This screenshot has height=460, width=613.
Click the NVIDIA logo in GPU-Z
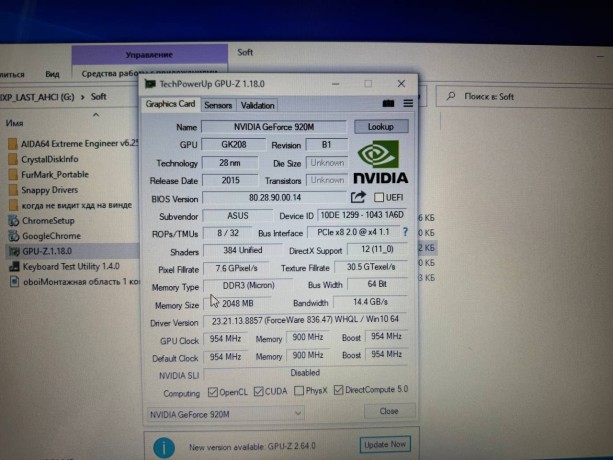coord(380,162)
